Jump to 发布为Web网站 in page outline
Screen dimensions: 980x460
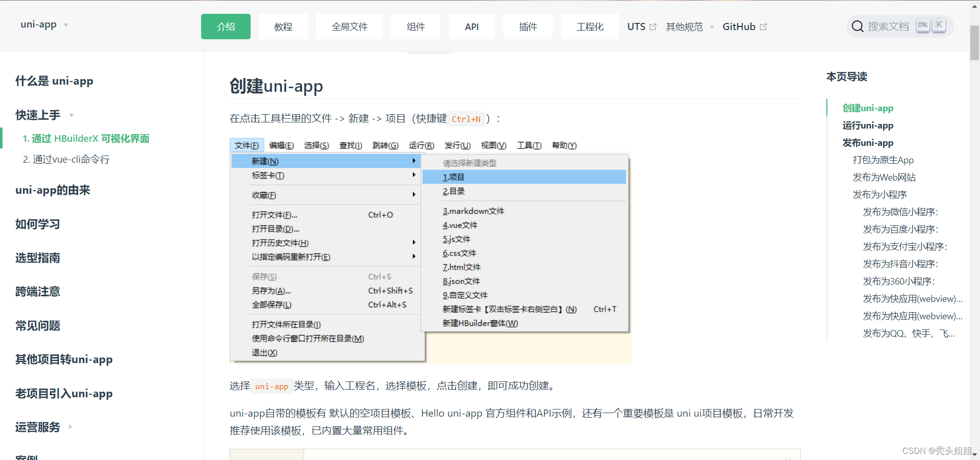coord(884,177)
